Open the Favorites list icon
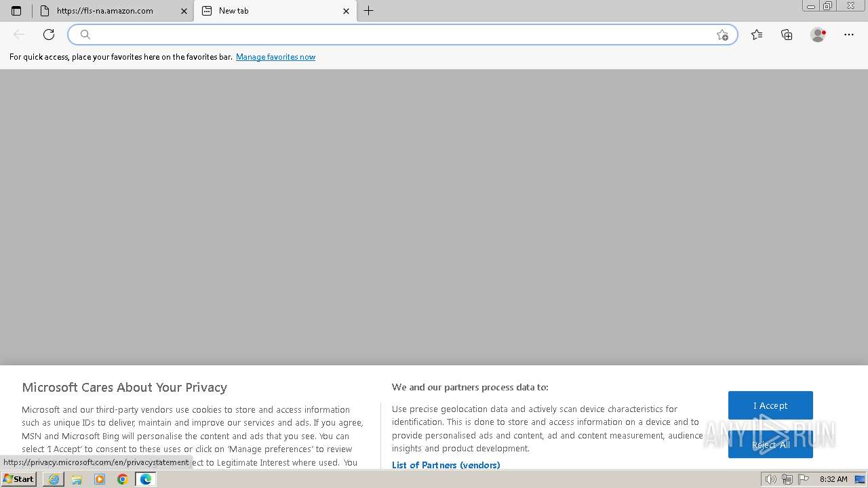This screenshot has height=488, width=868. coord(757,35)
